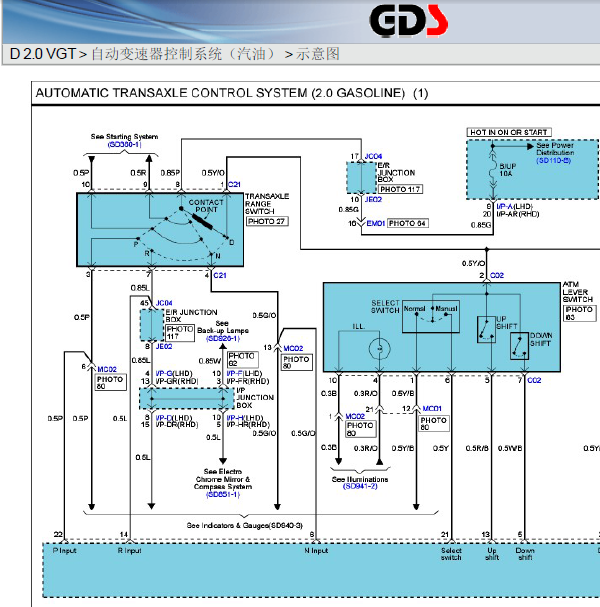Viewport: 600px width, 607px height.
Task: Open connector C21 at pin 1
Action: pyautogui.click(x=234, y=184)
